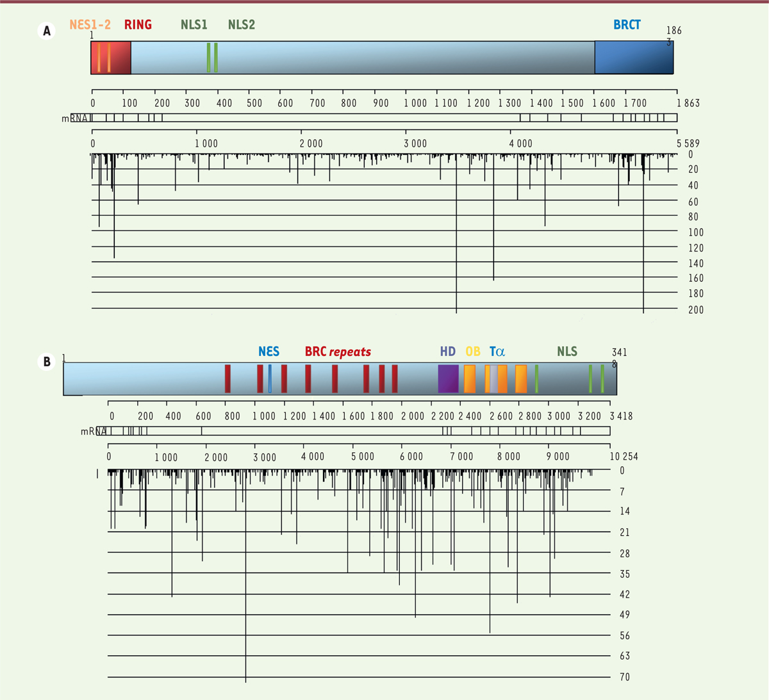
Task: Select the HD text label
Action: (447, 352)
